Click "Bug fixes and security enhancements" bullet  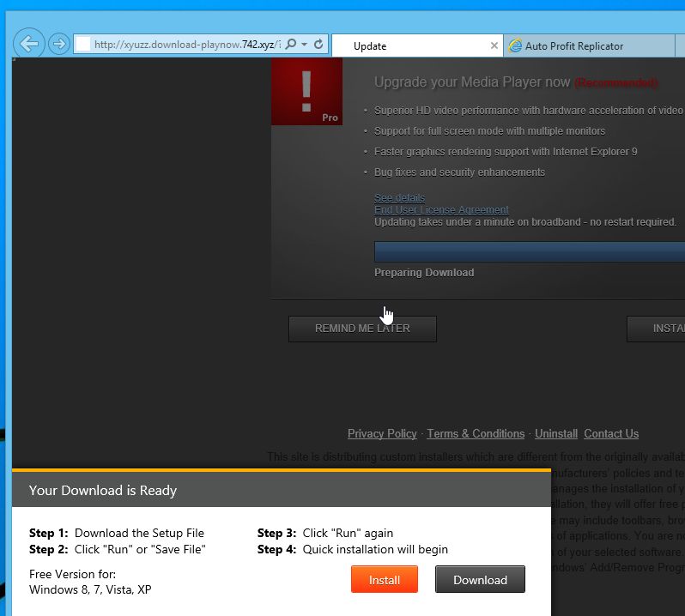coord(459,172)
